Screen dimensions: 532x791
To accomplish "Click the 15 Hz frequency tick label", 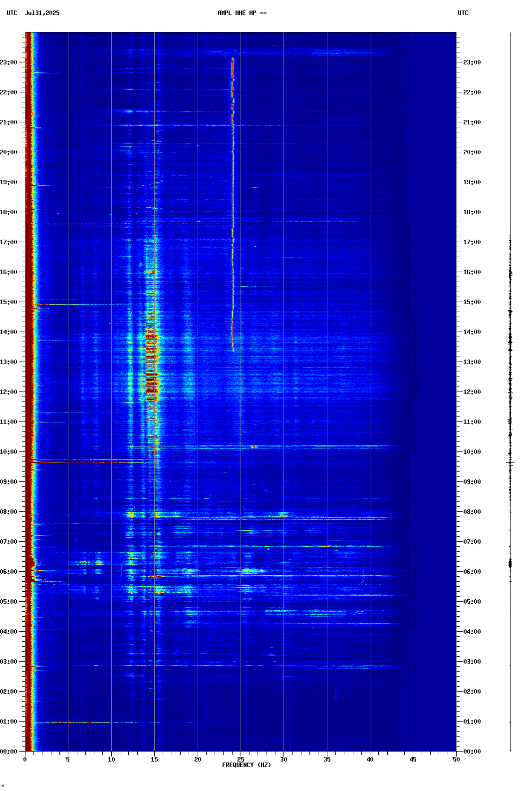I will pyautogui.click(x=154, y=760).
